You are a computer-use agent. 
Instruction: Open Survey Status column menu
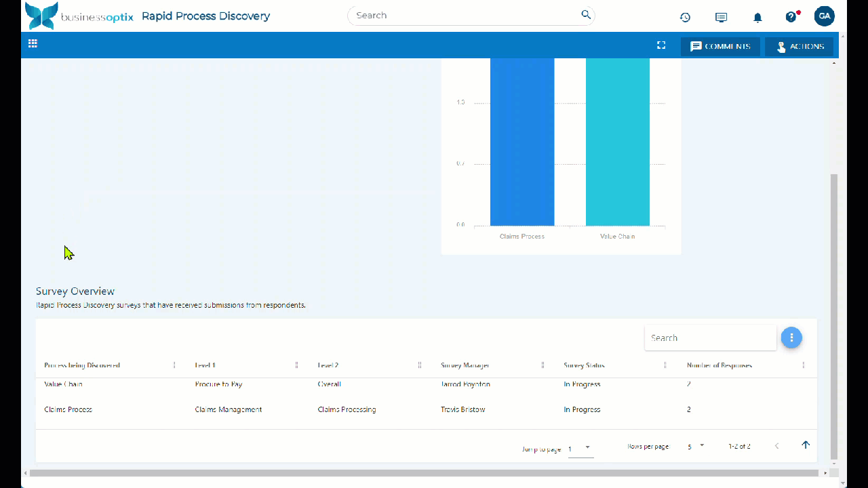(x=665, y=365)
